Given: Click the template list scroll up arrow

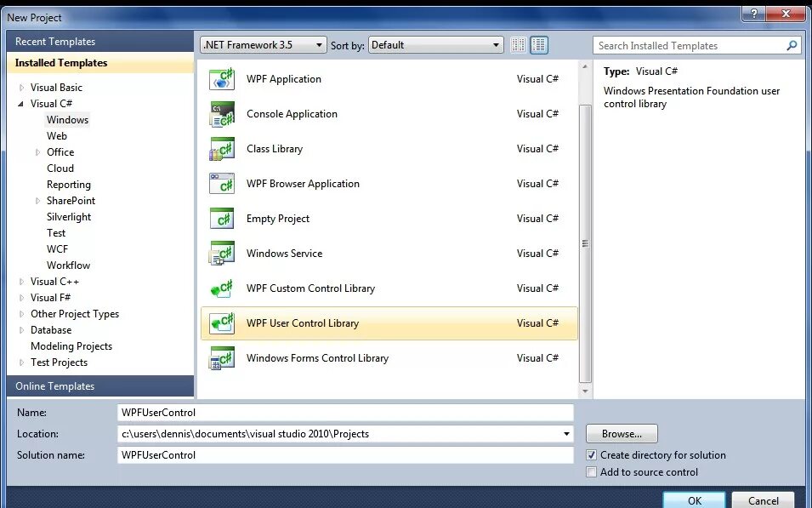Looking at the screenshot, I should (x=585, y=66).
